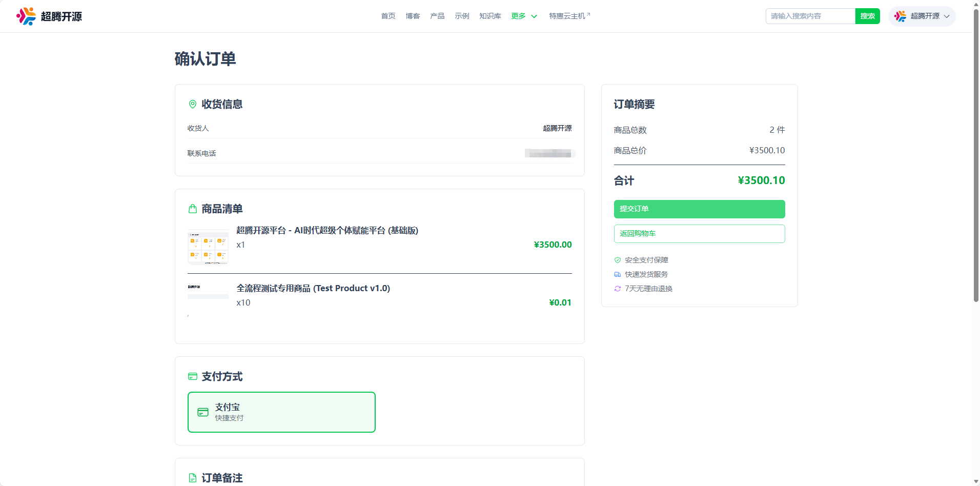The image size is (980, 486).
Task: Click 返回购物车 button
Action: click(x=699, y=234)
